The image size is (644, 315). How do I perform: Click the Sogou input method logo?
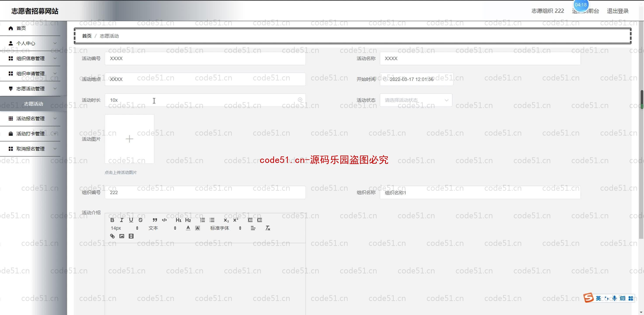tap(589, 298)
